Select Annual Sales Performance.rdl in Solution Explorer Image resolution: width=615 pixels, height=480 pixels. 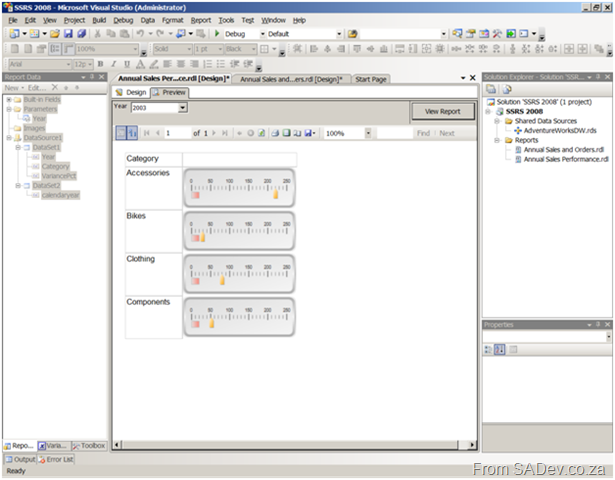pyautogui.click(x=566, y=159)
